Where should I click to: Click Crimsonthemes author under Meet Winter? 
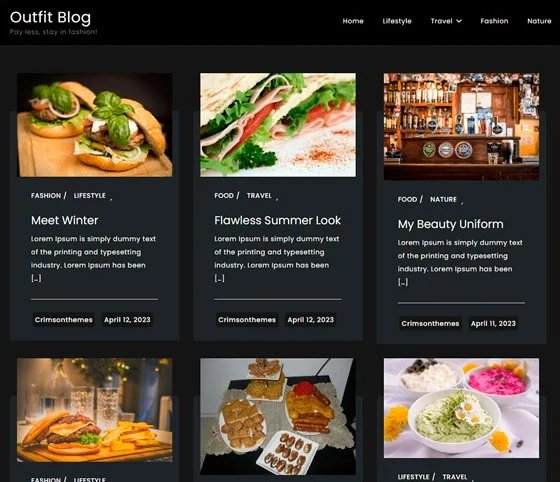point(64,320)
